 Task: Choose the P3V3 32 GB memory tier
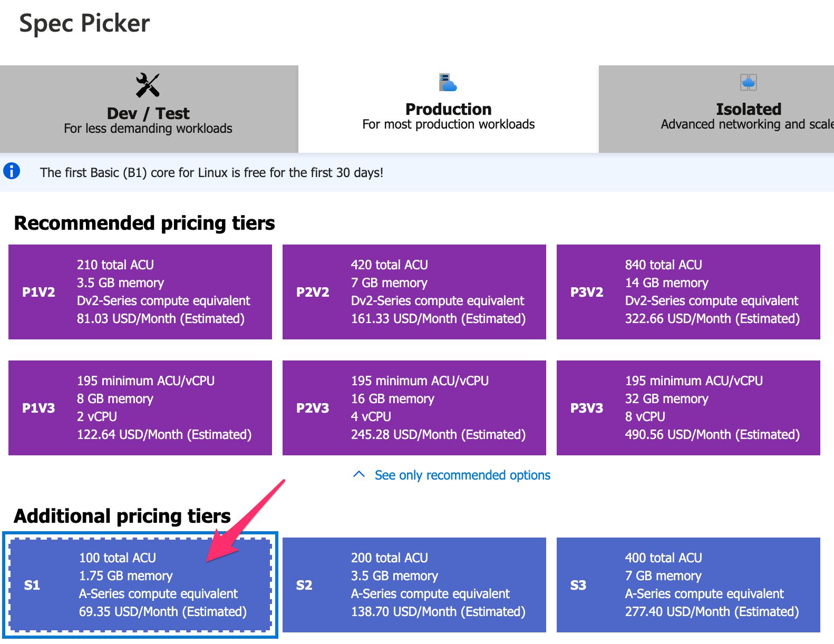688,408
